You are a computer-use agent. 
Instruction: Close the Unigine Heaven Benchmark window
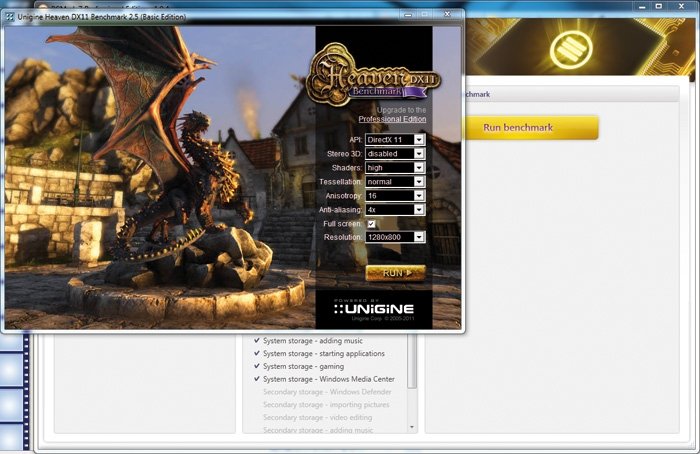click(x=447, y=14)
